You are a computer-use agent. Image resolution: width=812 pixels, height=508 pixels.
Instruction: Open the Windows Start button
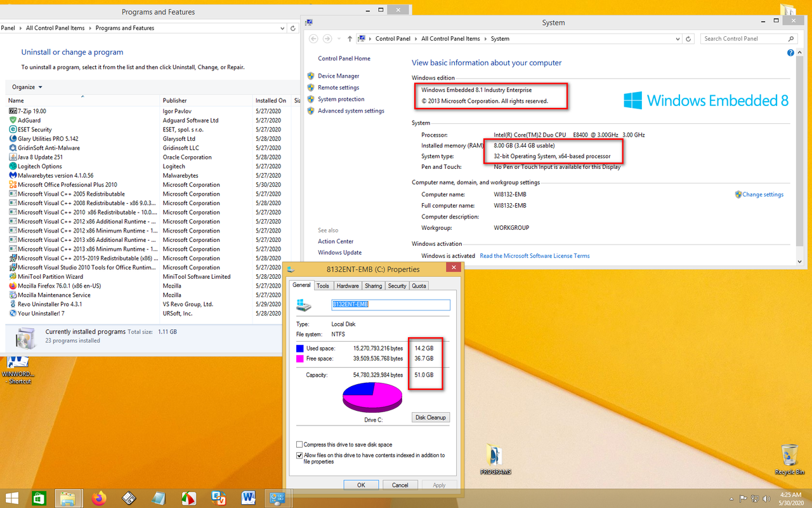click(12, 498)
